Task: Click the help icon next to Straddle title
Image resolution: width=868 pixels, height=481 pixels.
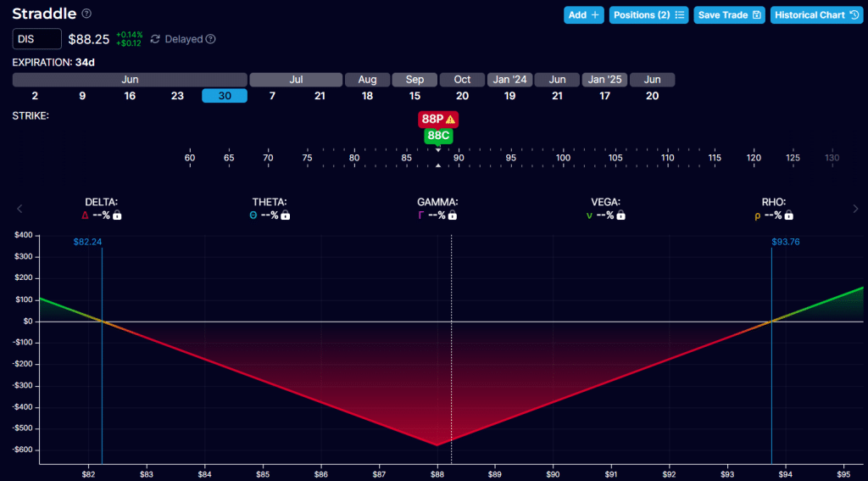Action: [x=86, y=14]
